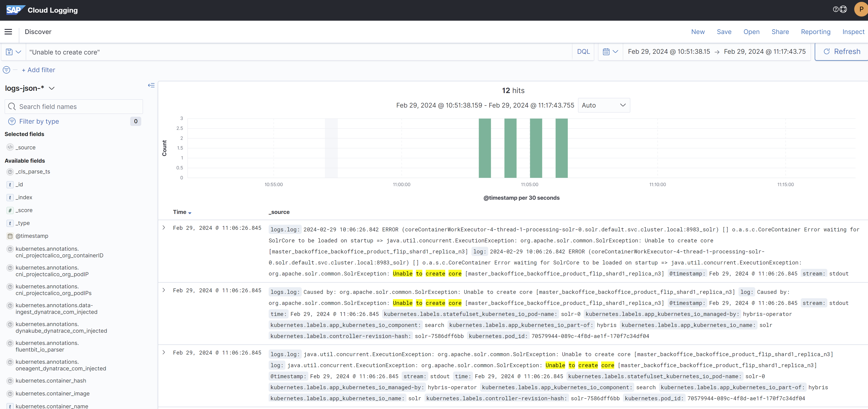Click the Time column header

pos(180,212)
